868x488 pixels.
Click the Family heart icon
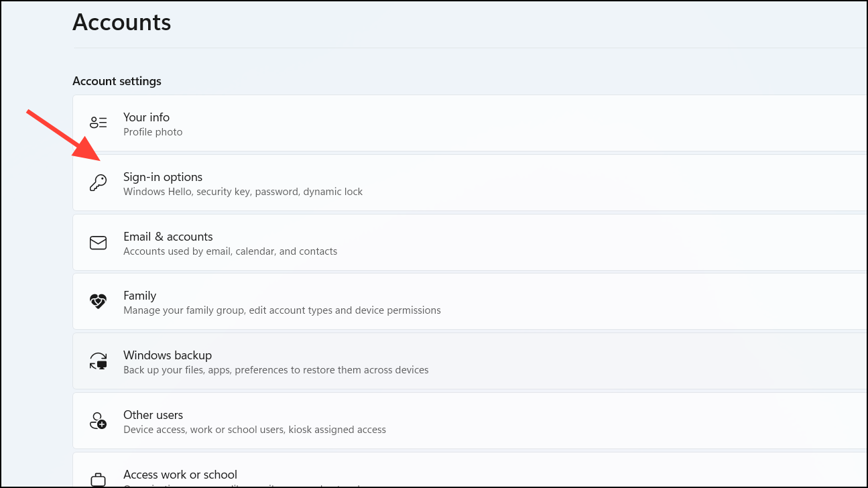coord(98,301)
